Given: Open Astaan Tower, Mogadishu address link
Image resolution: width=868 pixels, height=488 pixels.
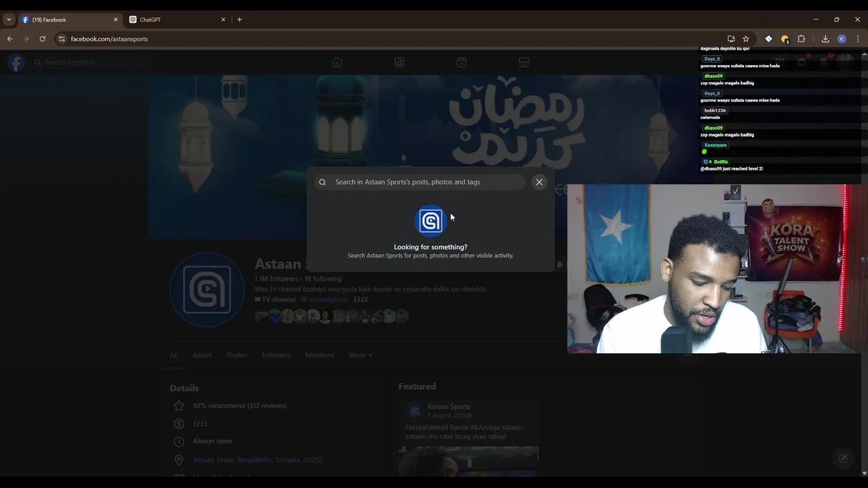Looking at the screenshot, I should tap(257, 460).
